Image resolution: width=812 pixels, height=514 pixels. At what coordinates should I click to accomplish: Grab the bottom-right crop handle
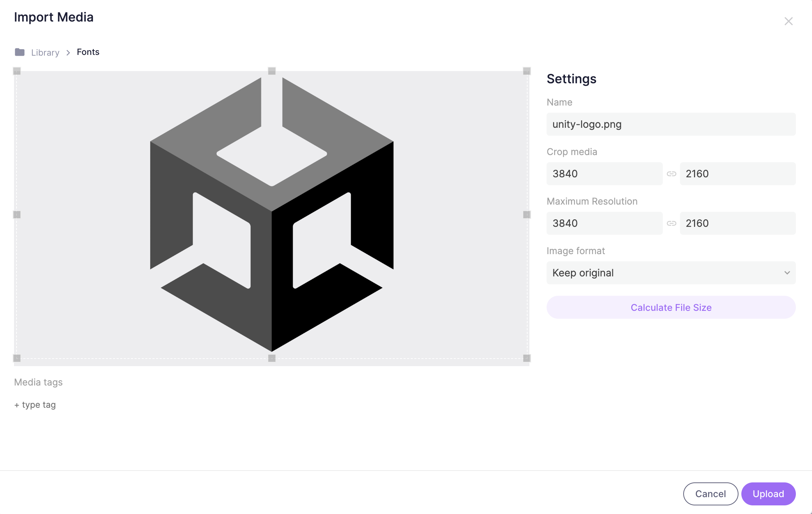[527, 358]
